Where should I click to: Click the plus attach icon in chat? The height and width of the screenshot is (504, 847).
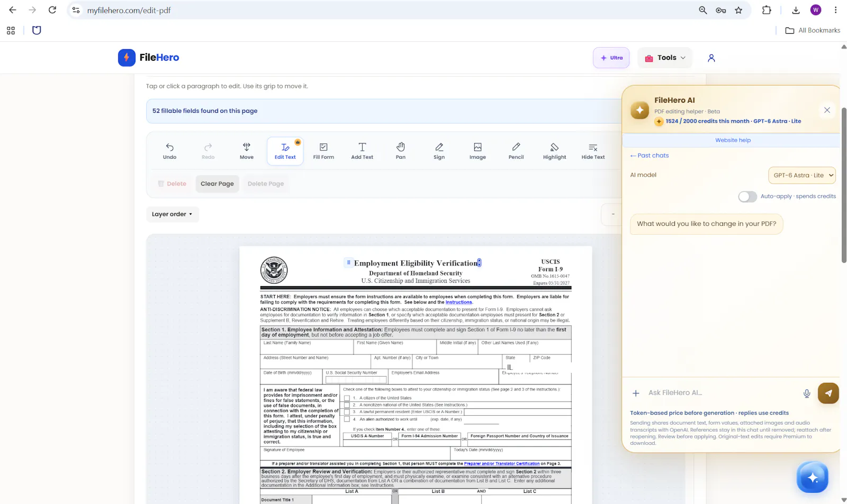click(x=636, y=393)
